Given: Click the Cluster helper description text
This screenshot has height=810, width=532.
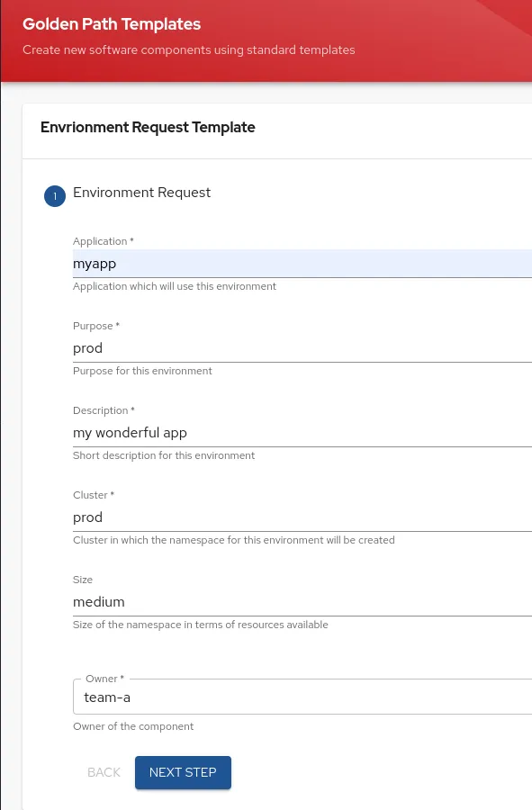Looking at the screenshot, I should click(234, 540).
